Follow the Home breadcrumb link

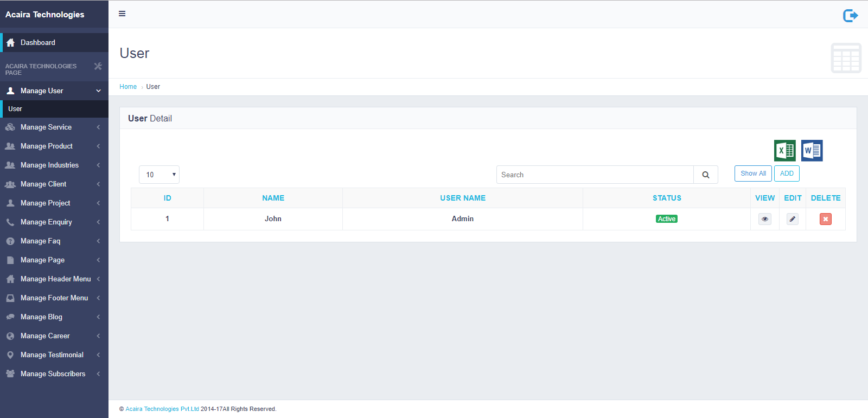(128, 87)
